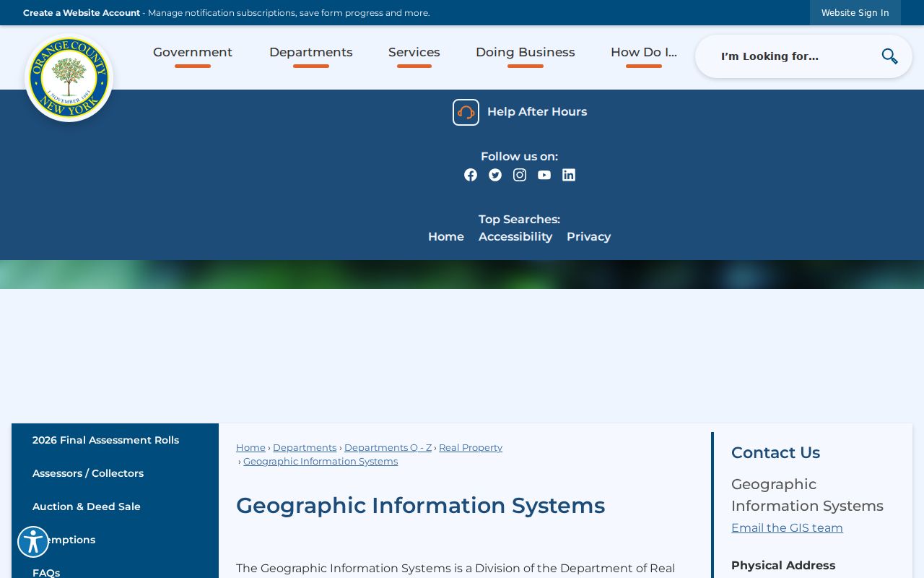This screenshot has height=578, width=924.
Task: Open the accessibility widget icon
Action: point(33,542)
